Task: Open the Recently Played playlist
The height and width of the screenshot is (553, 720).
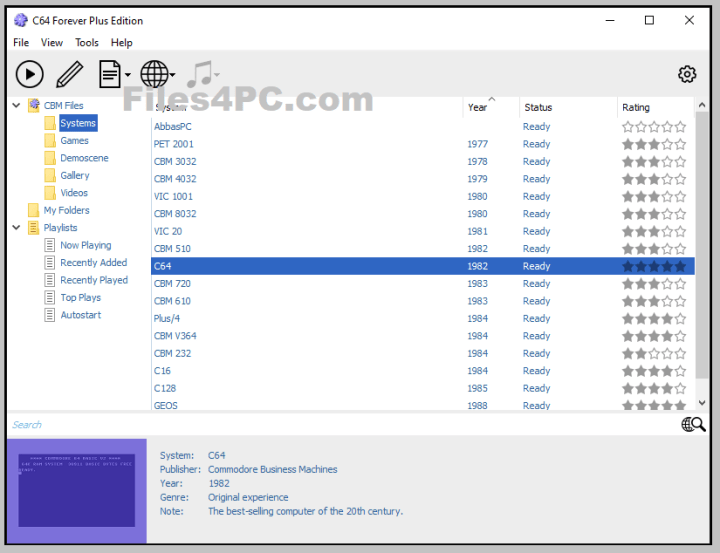Action: point(94,280)
